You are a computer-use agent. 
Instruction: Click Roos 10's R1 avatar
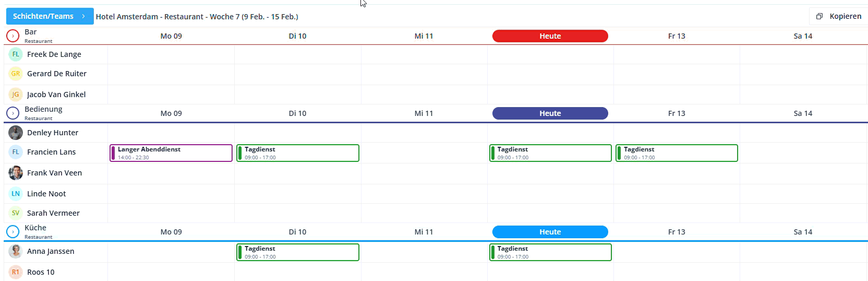click(x=16, y=272)
